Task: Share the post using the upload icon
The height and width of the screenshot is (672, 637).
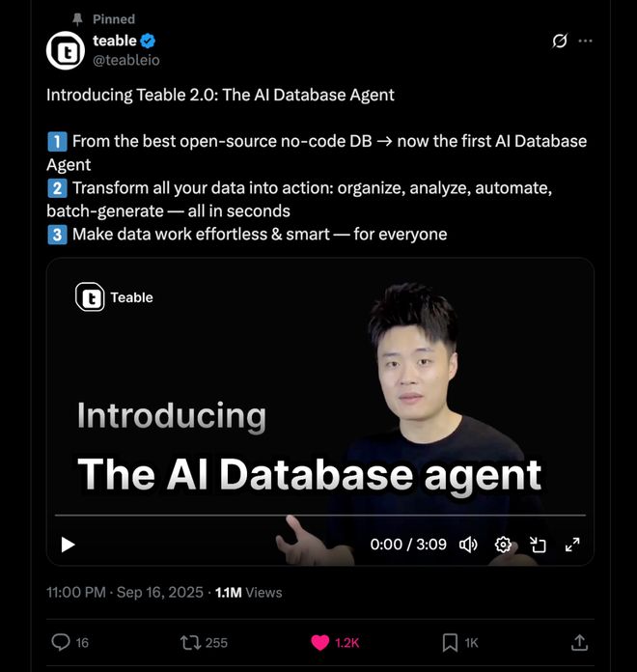Action: [579, 642]
